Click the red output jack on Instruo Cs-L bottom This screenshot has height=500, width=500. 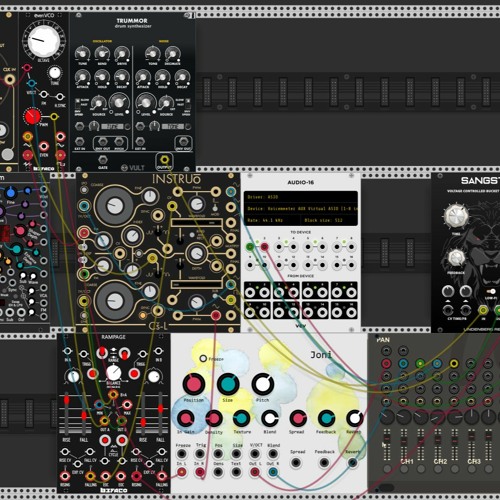coord(216,315)
